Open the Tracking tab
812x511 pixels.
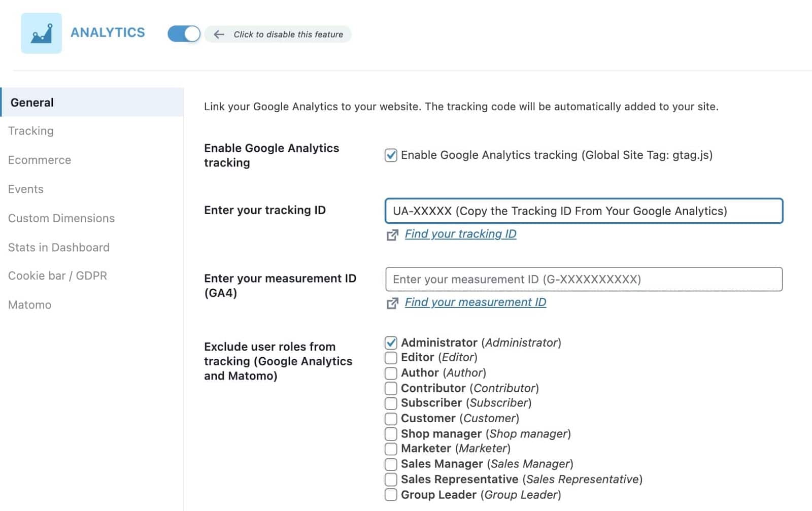pyautogui.click(x=31, y=131)
